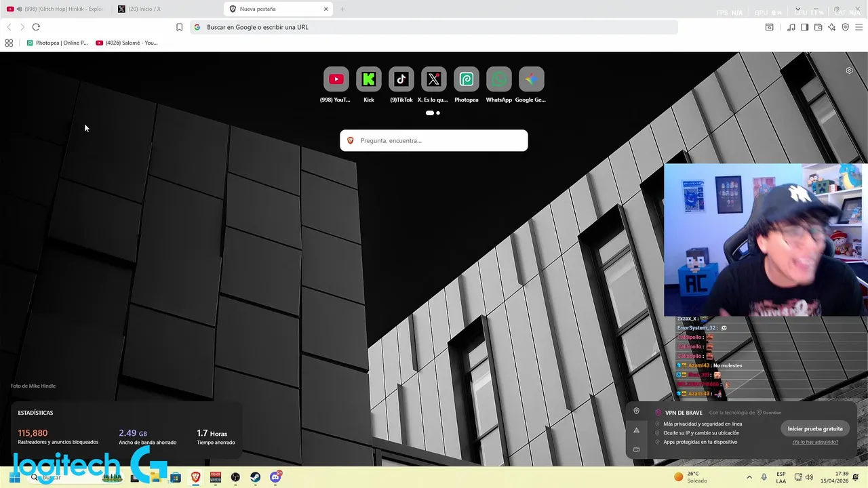The height and width of the screenshot is (488, 868).
Task: Open the bookmarks grid icon in the bookmarks bar
Action: pos(9,43)
